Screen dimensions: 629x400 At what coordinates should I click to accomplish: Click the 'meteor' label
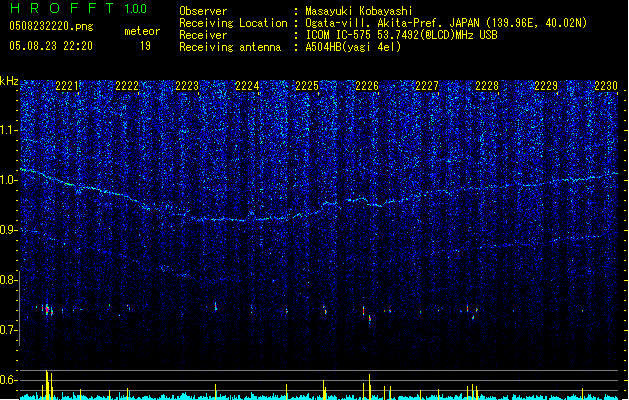pos(142,31)
